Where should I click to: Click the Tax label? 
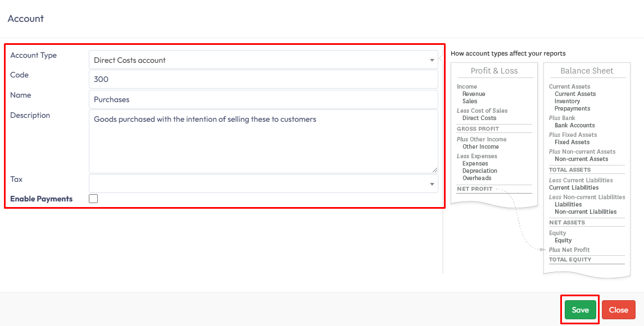[x=16, y=179]
